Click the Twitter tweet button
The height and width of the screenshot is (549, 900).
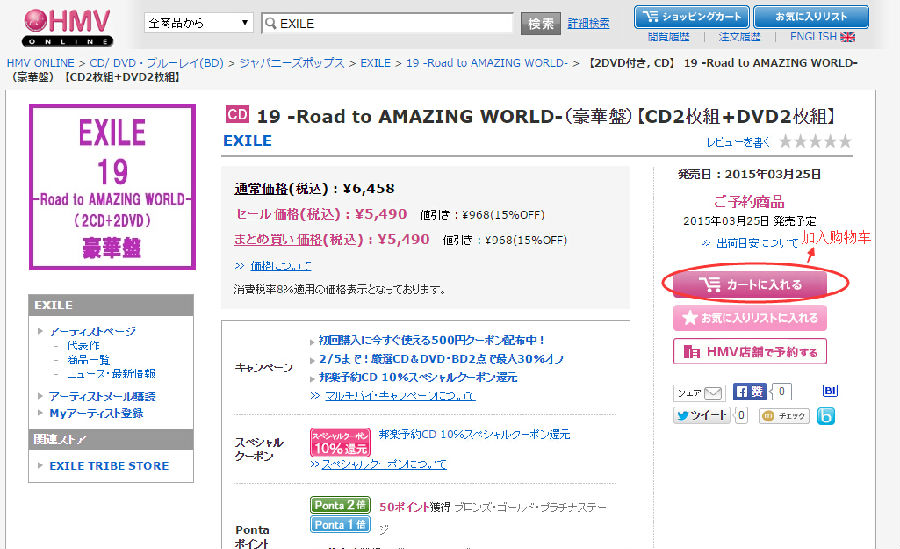point(702,416)
